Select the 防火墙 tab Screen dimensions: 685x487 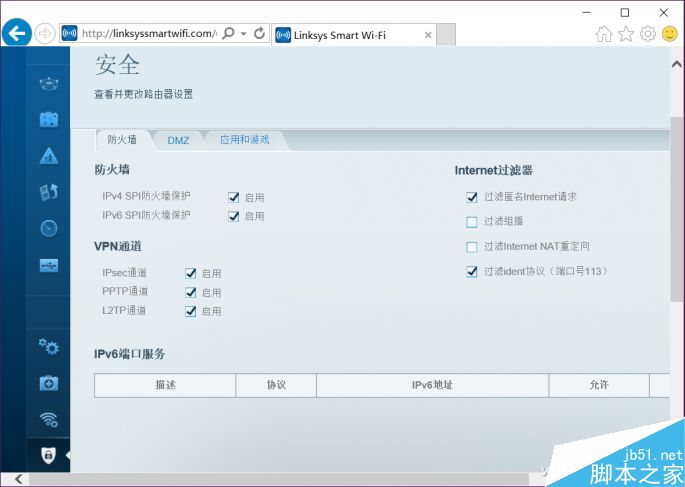point(122,140)
